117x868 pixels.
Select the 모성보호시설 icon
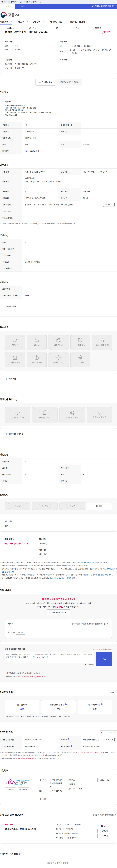[58, 360]
